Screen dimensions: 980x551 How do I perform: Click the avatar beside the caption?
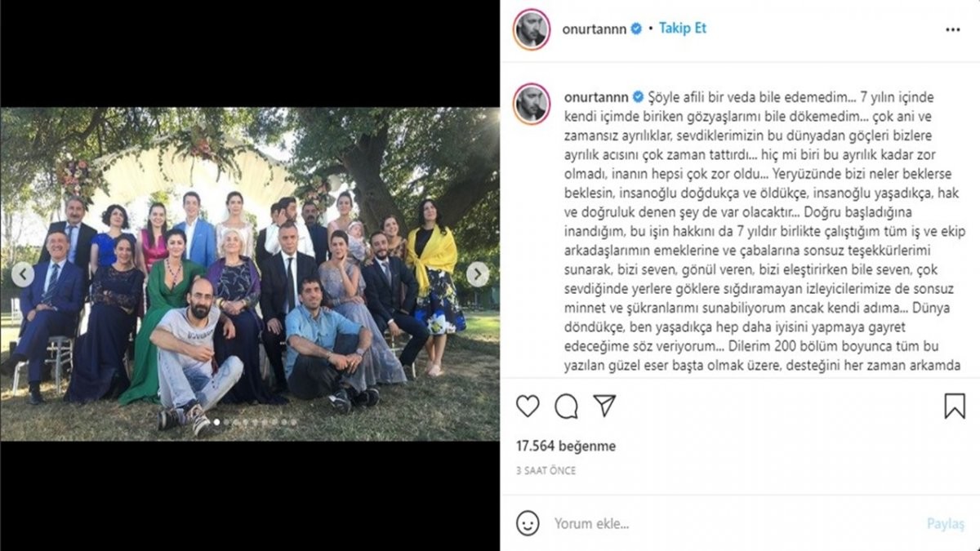[x=532, y=104]
